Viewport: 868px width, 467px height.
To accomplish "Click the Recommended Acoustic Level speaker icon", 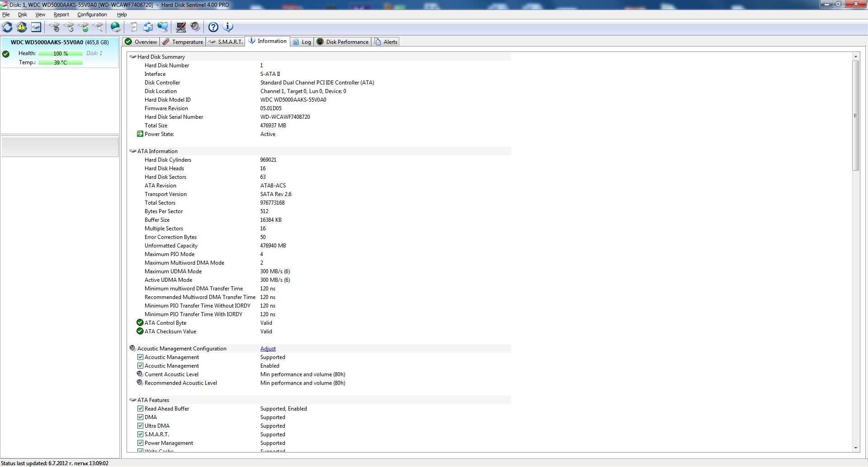I will tap(140, 383).
